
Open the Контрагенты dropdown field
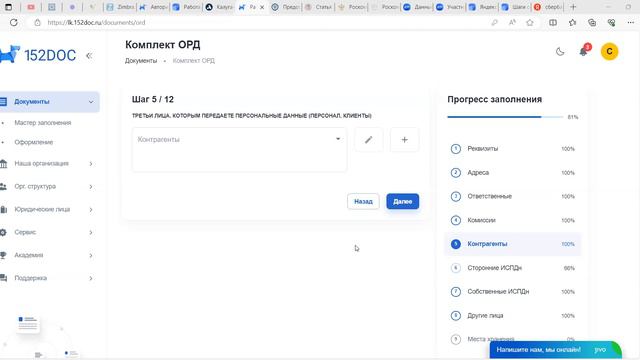click(239, 149)
